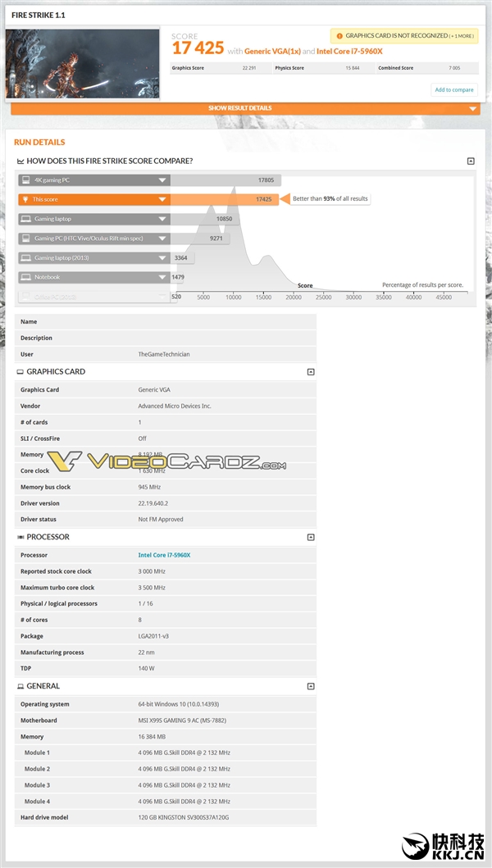Collapse the GENERAL section
The width and height of the screenshot is (492, 868).
pos(311,686)
